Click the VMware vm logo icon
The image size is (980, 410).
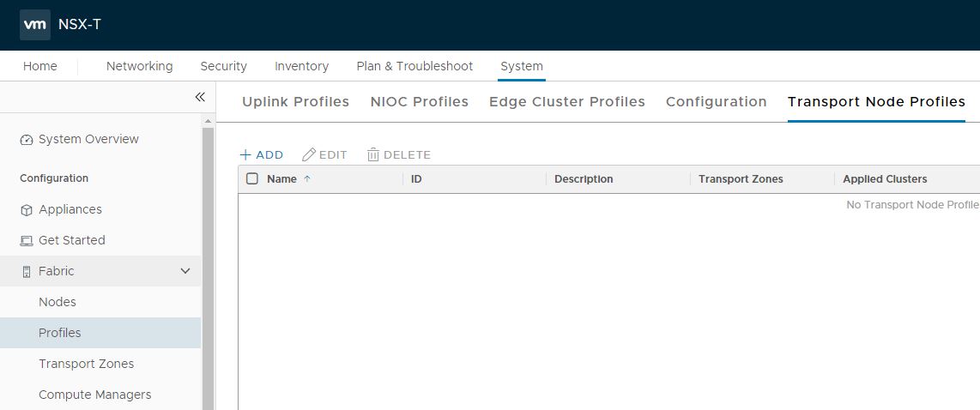point(35,25)
